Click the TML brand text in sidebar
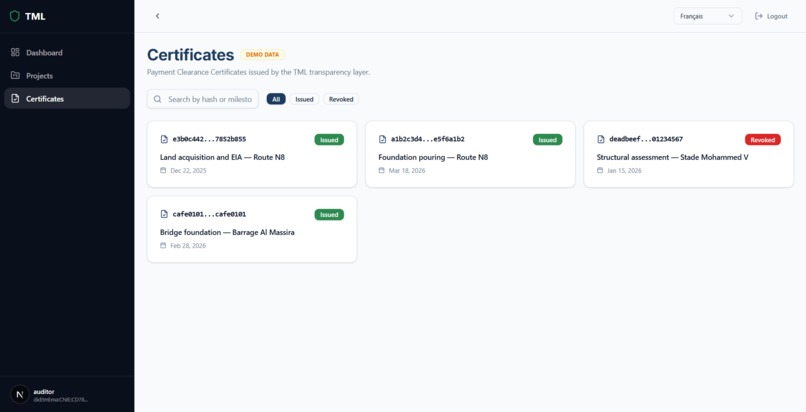Image resolution: width=806 pixels, height=412 pixels. (35, 16)
